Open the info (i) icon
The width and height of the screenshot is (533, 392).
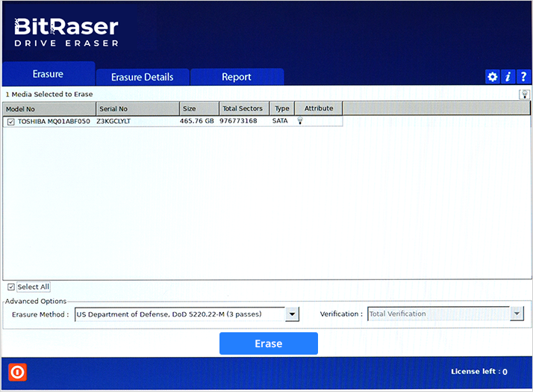coord(508,76)
